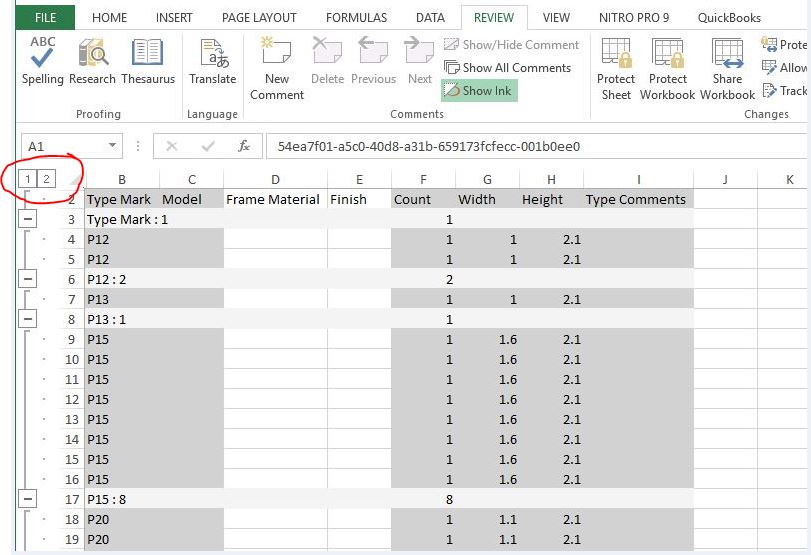The width and height of the screenshot is (811, 555).
Task: Show outline level 1 only
Action: point(28,179)
